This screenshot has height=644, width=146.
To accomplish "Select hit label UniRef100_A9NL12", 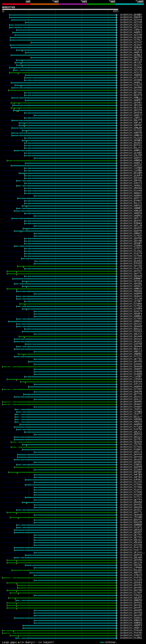I will (x=131, y=98).
